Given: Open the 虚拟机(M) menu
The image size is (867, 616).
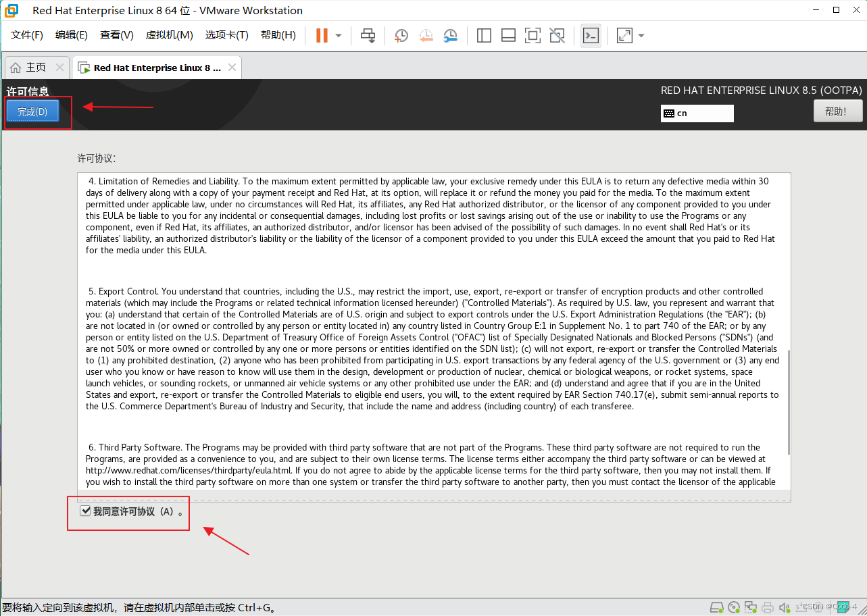Looking at the screenshot, I should (x=169, y=35).
